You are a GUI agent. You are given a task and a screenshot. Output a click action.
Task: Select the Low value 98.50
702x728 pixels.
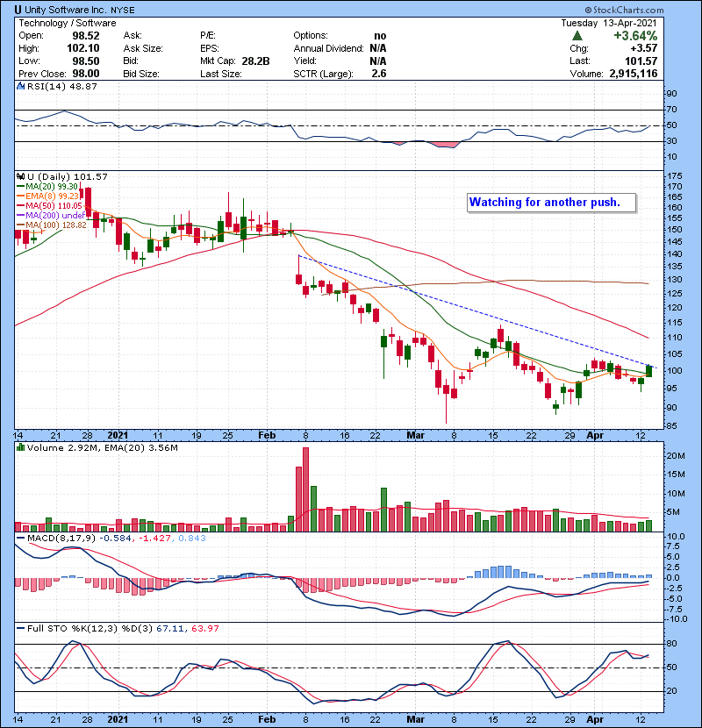point(85,61)
